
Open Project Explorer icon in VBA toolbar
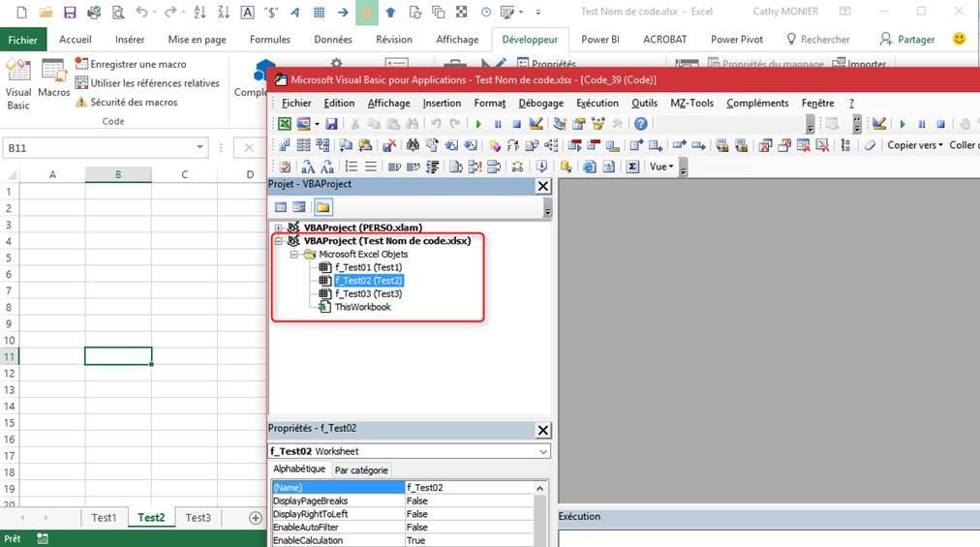pyautogui.click(x=560, y=124)
